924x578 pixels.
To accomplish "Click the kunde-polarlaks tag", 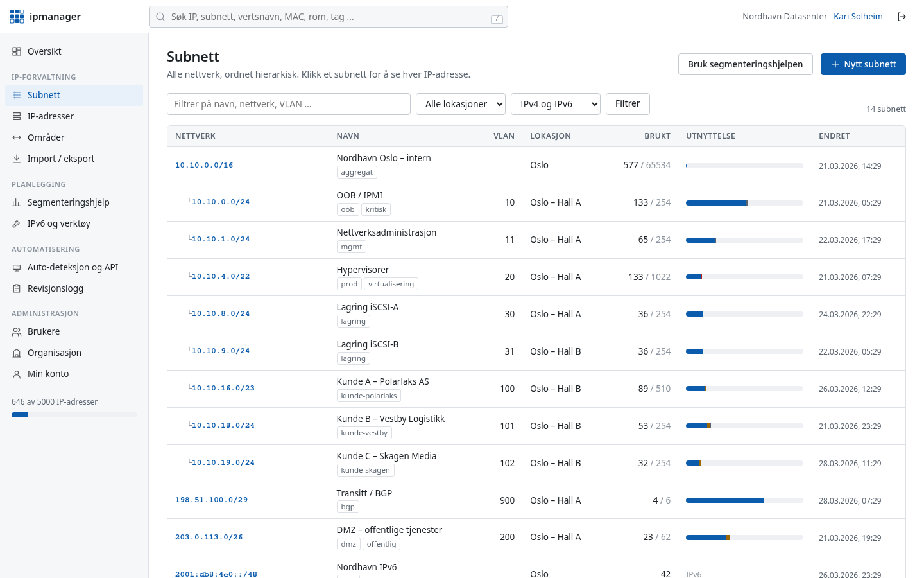I will (x=369, y=396).
